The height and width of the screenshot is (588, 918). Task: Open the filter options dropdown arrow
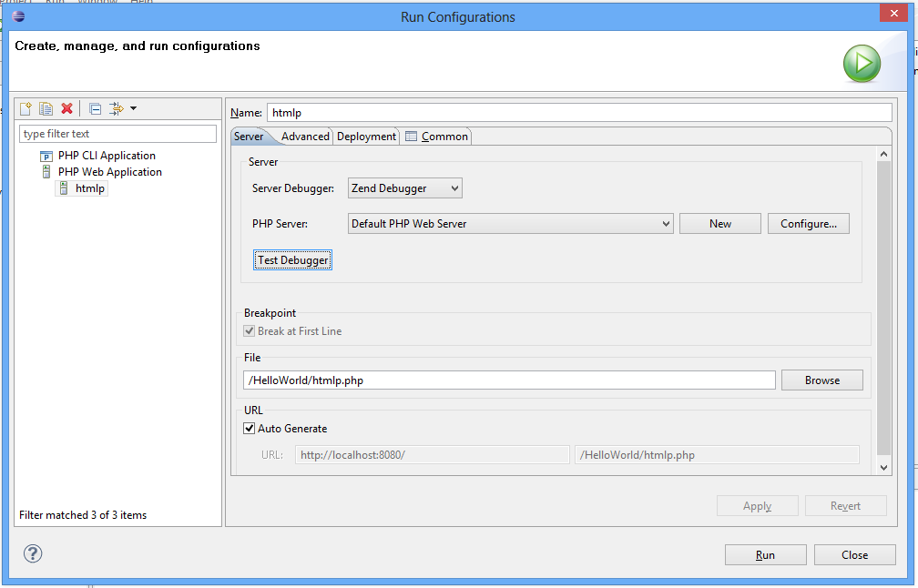coord(134,108)
